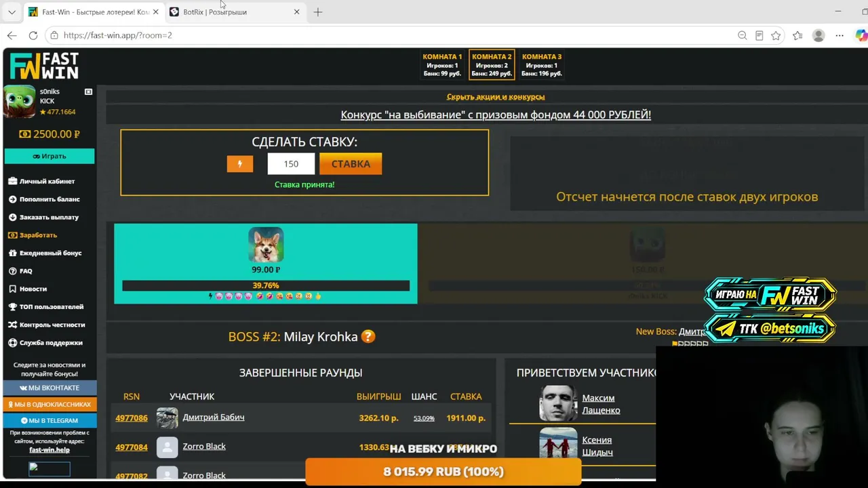Click the 1911.00 р. stake value

(x=466, y=418)
